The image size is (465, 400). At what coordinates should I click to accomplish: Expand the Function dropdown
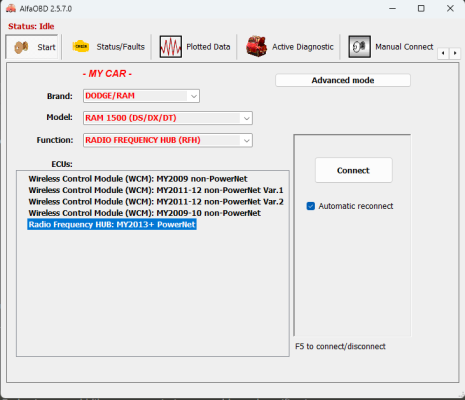tap(246, 140)
